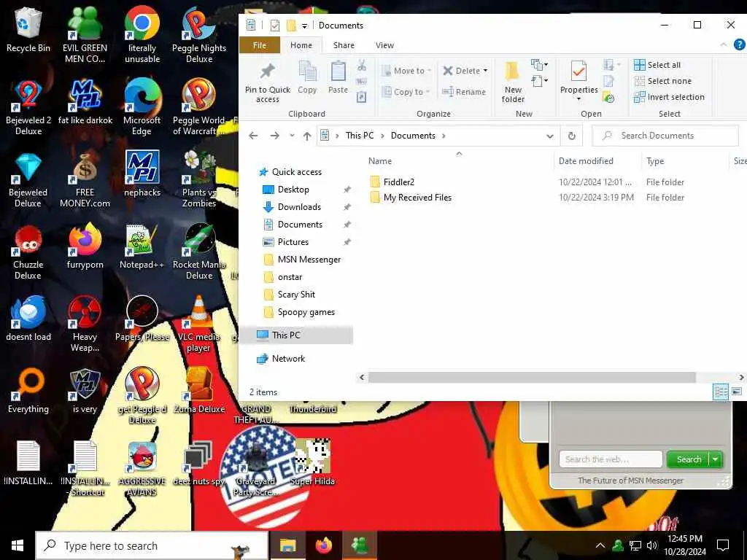Select Network in navigation pane

pyautogui.click(x=288, y=359)
